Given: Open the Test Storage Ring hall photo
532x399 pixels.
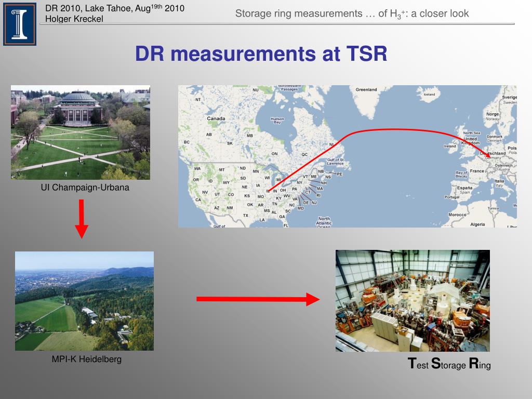Looking at the screenshot, I should click(413, 301).
